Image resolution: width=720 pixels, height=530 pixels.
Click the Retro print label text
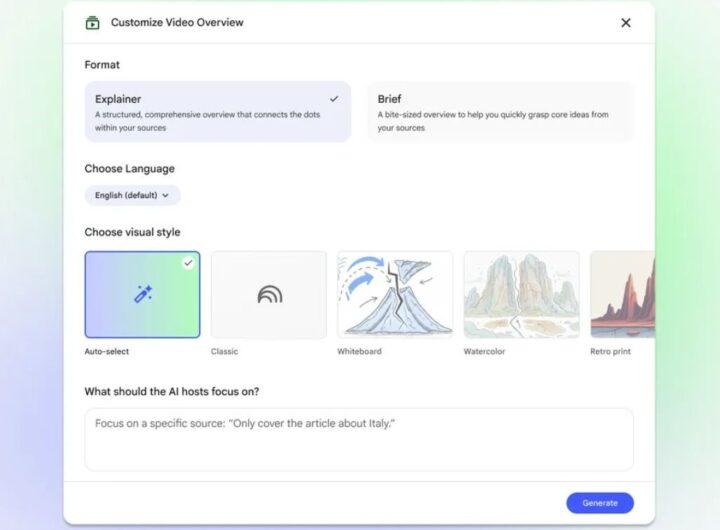pyautogui.click(x=610, y=352)
